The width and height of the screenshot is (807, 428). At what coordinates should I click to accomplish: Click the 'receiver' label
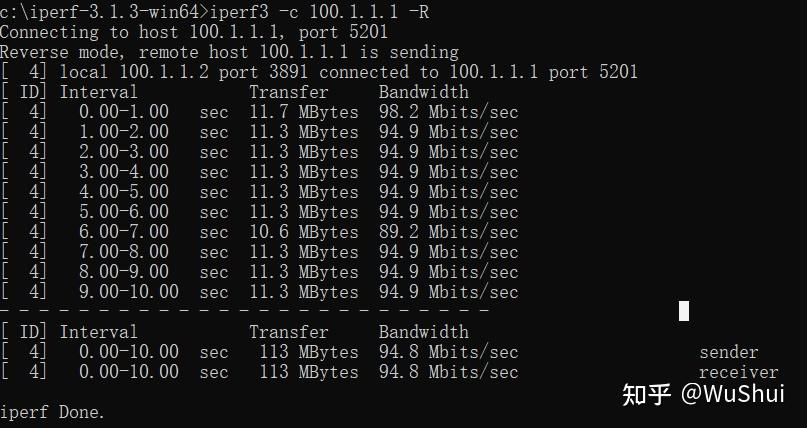[739, 372]
